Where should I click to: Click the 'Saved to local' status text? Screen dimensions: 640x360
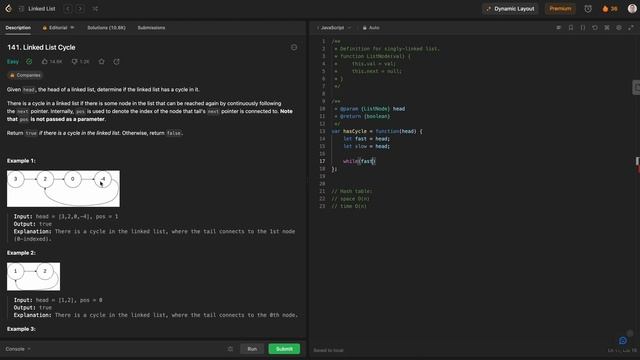(x=328, y=350)
